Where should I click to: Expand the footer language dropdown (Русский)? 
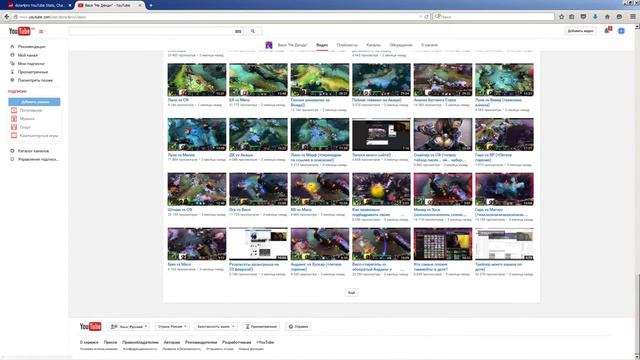coord(129,327)
